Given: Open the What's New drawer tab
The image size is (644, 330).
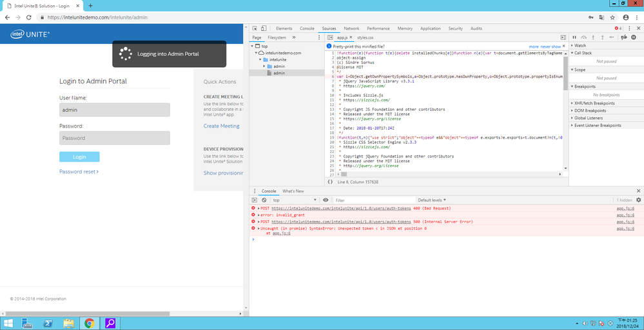Looking at the screenshot, I should [293, 191].
